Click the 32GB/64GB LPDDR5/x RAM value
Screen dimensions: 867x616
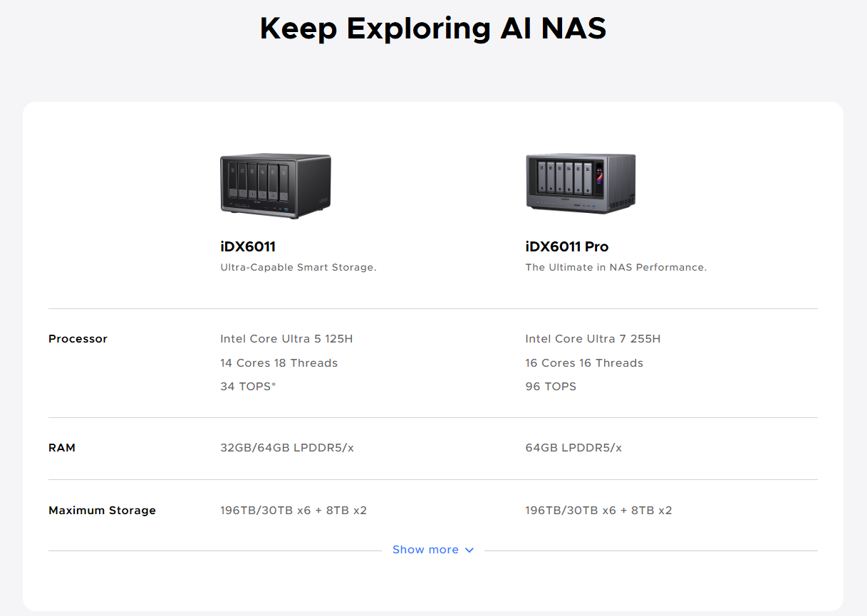click(x=286, y=448)
